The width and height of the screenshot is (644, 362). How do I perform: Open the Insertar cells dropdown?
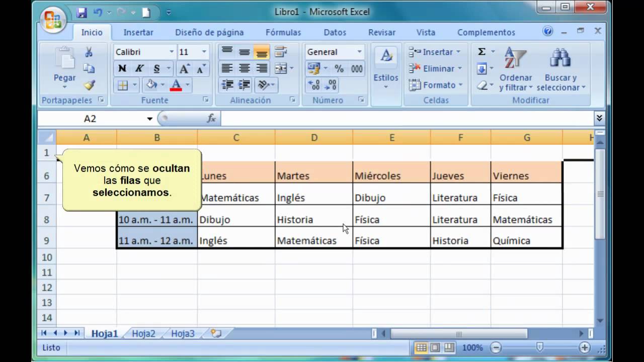pyautogui.click(x=435, y=52)
